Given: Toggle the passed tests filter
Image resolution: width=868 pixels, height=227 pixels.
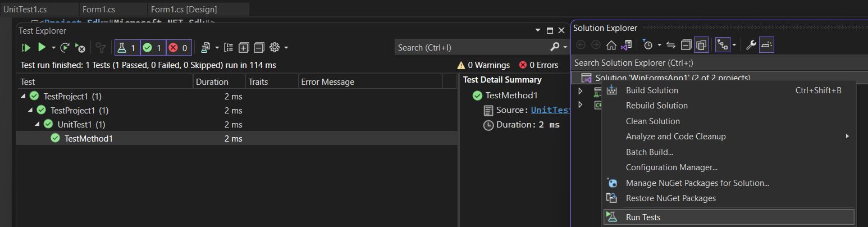Looking at the screenshot, I should pos(153,48).
